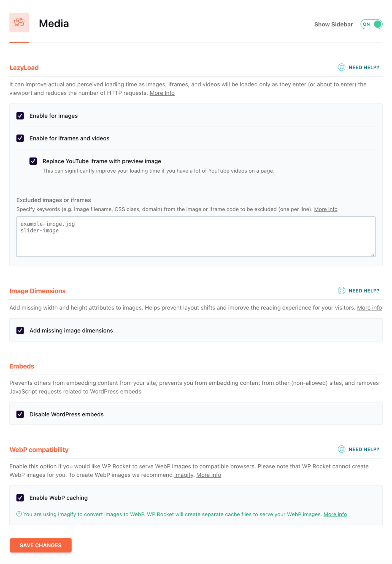The image size is (392, 564).
Task: Turn off the Show Sidebar toggle
Action: pos(371,24)
